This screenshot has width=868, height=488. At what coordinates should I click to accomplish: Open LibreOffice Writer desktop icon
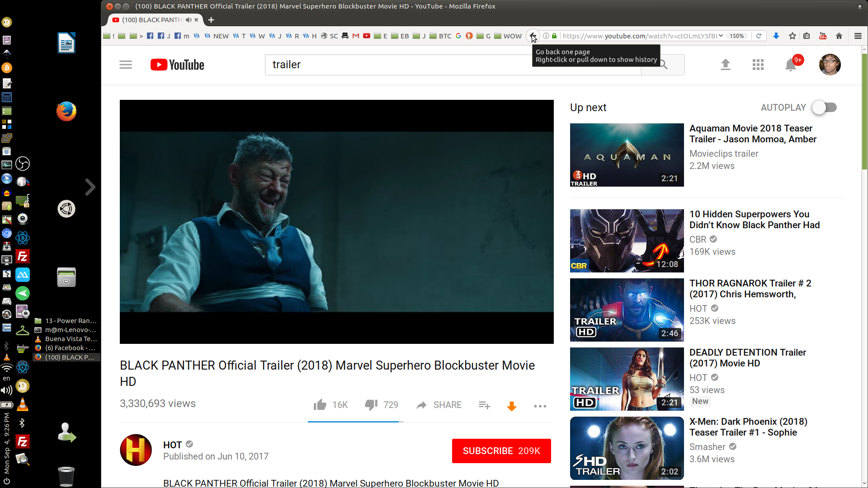click(x=66, y=43)
